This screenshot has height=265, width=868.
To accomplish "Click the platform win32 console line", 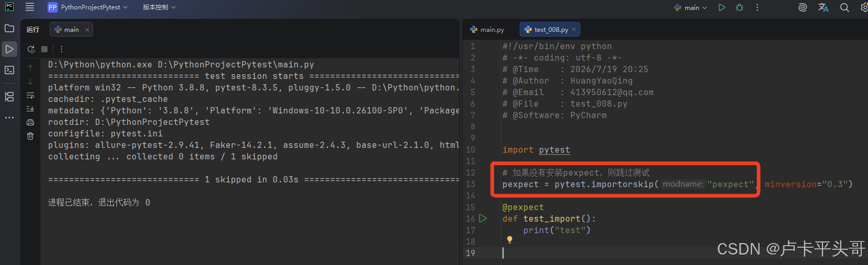I will click(254, 88).
